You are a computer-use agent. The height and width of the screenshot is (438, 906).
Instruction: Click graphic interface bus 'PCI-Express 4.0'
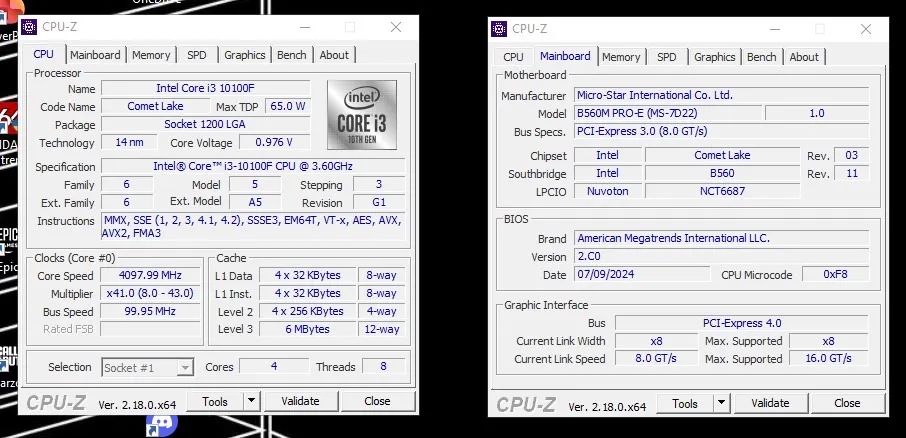pyautogui.click(x=742, y=323)
